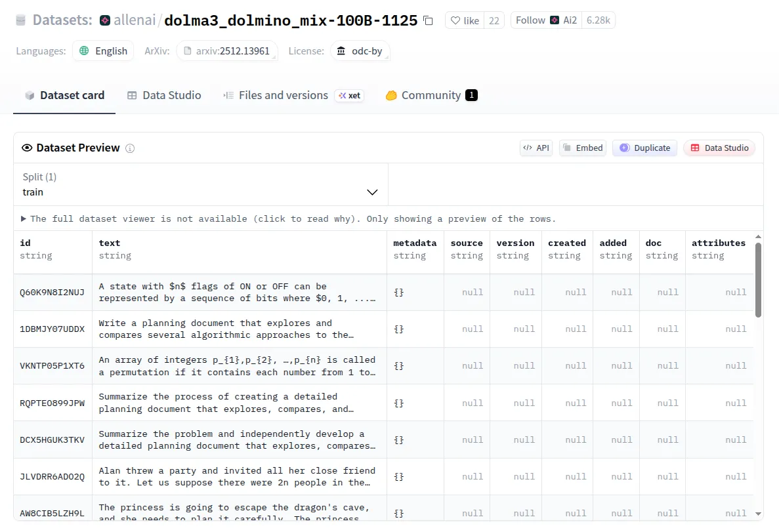This screenshot has width=779, height=532.
Task: Click the odc-by license tag
Action: tap(360, 51)
